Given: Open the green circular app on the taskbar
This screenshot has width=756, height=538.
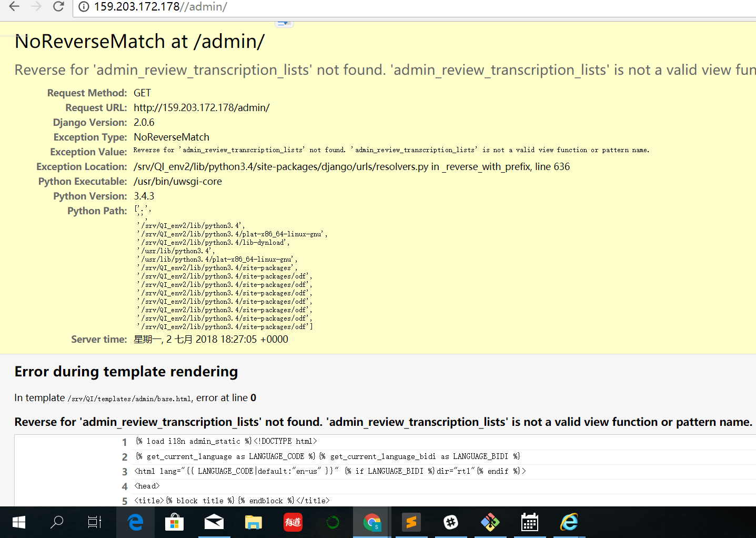Looking at the screenshot, I should (x=332, y=522).
